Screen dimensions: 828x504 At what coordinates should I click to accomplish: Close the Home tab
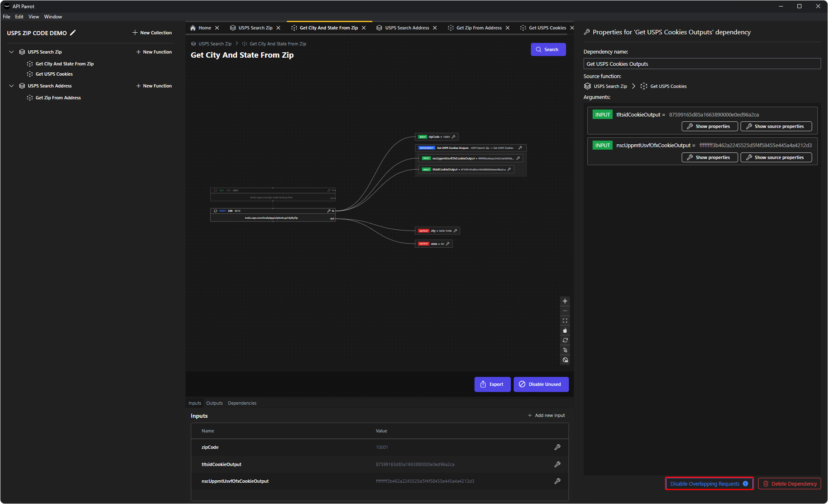(x=217, y=28)
